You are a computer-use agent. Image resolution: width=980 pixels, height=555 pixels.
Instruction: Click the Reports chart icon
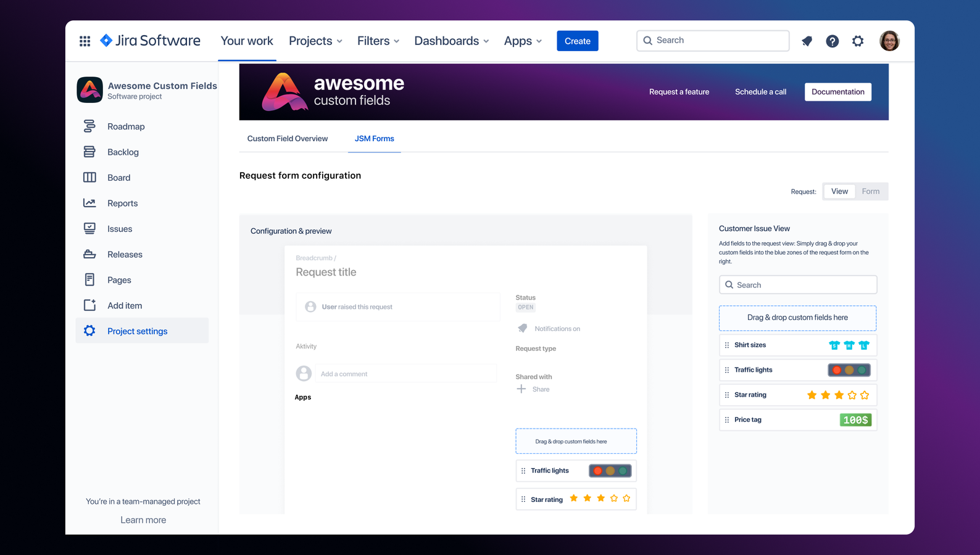coord(89,203)
